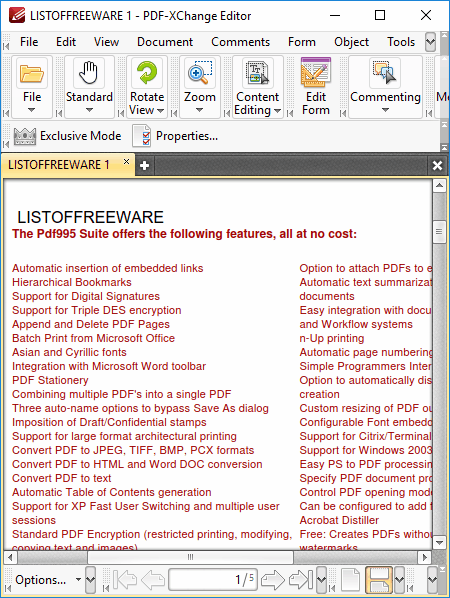Click 'Asian and Cyrillic fonts' text
Screen dimensions: 450x598
69,352
